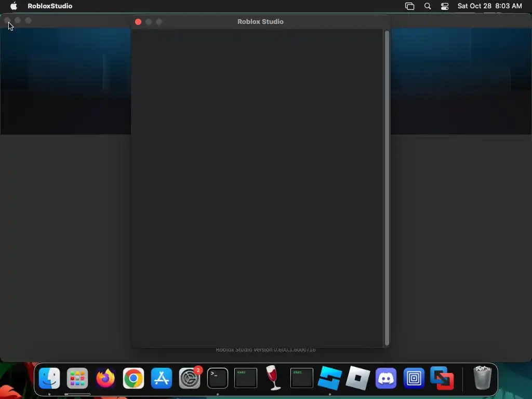Open Spotlight search in menu bar
The image size is (532, 399).
tap(428, 6)
